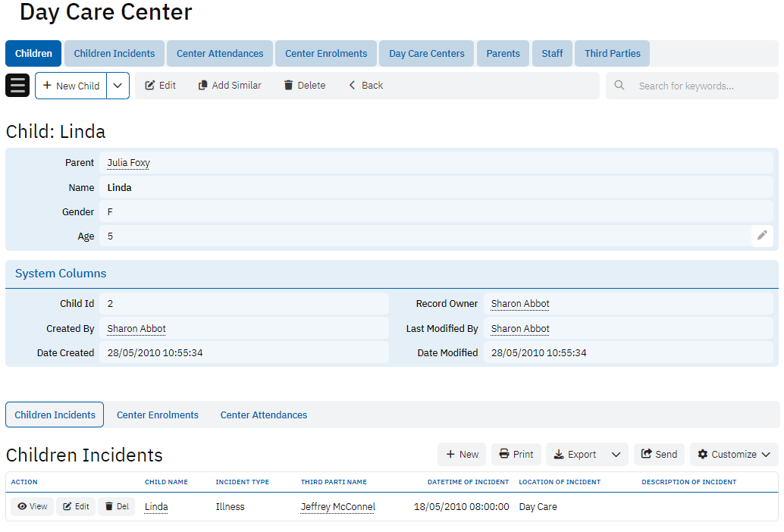This screenshot has width=784, height=532.
Task: Click the magnifier icon in search bar
Action: (619, 86)
